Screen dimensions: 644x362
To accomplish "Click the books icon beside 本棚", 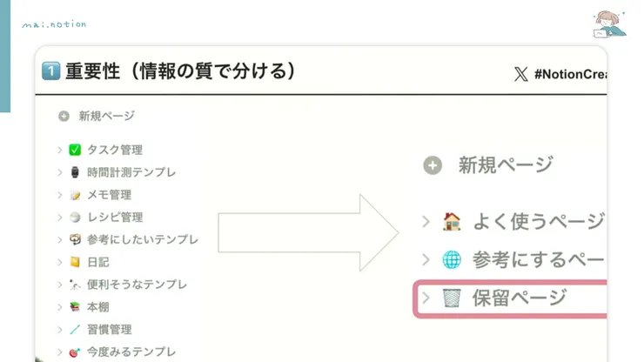I will coord(75,307).
